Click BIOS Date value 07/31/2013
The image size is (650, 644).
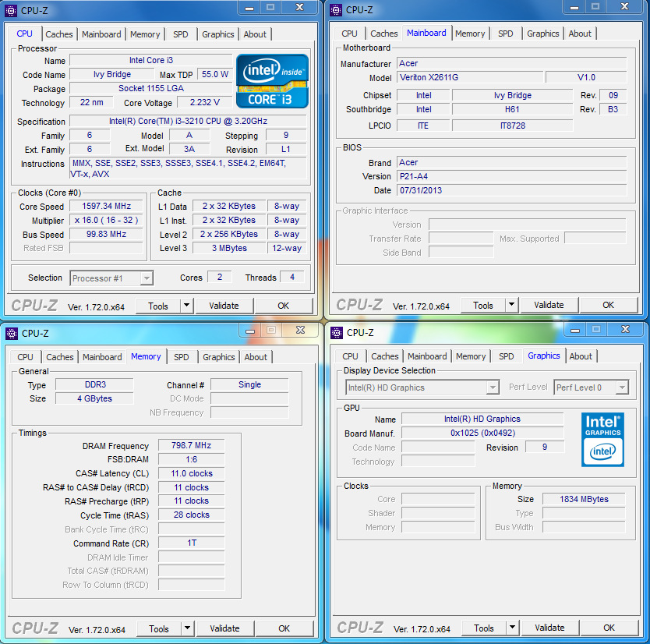(x=511, y=190)
